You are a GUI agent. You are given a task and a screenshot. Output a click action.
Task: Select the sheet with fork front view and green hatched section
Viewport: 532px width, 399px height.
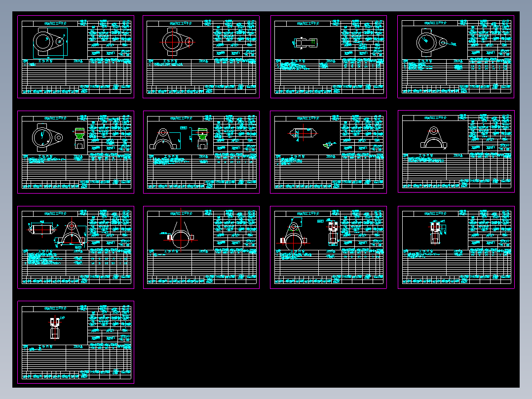pos(201,152)
